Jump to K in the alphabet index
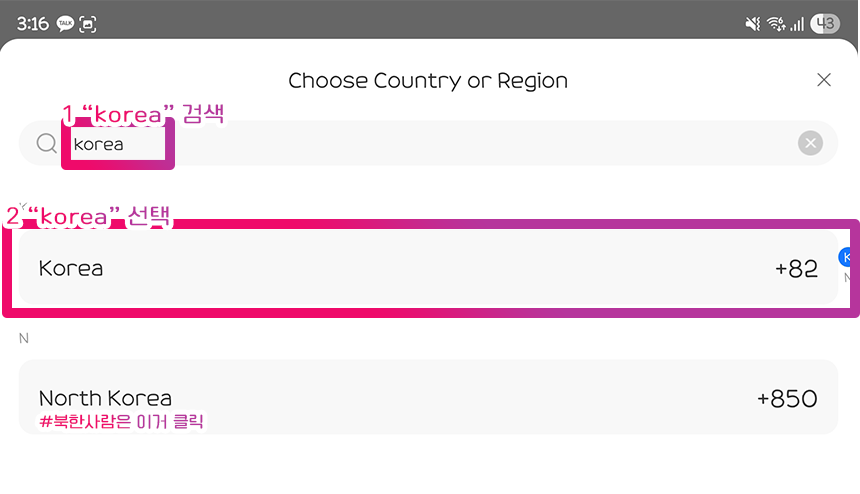860x494 pixels. pyautogui.click(x=848, y=256)
